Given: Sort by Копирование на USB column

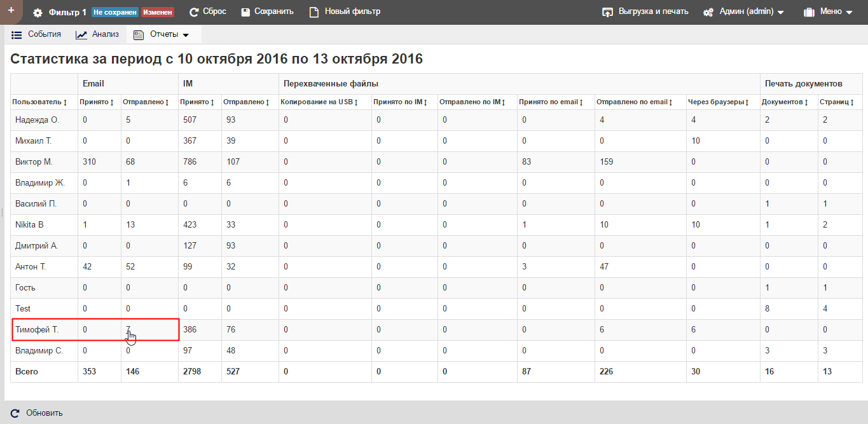Looking at the screenshot, I should [x=319, y=102].
